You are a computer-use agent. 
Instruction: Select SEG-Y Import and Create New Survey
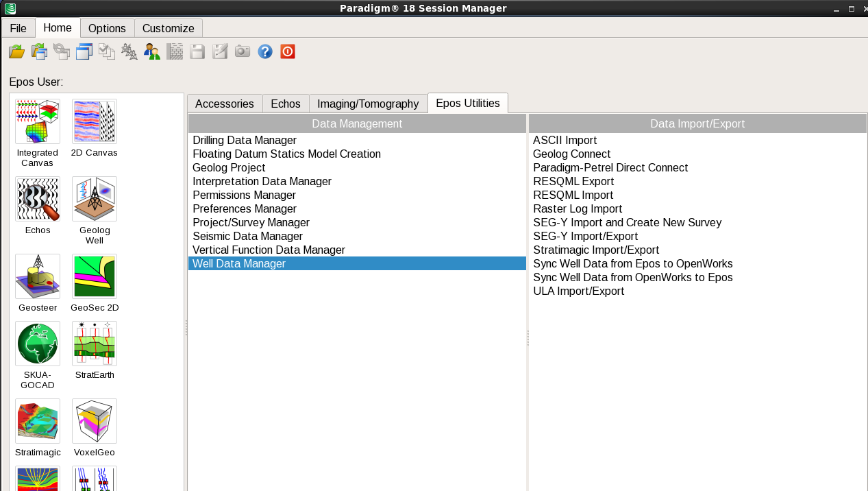point(697,222)
